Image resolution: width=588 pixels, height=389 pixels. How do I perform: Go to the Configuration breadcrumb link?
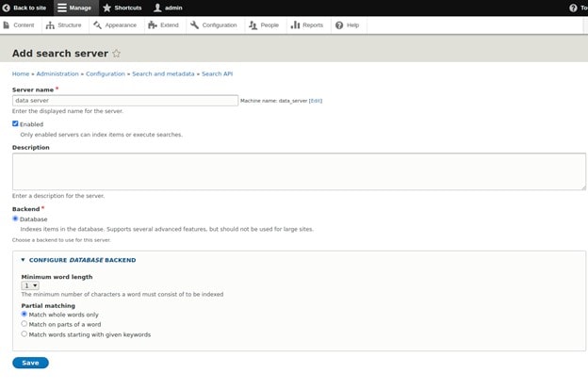pyautogui.click(x=106, y=73)
